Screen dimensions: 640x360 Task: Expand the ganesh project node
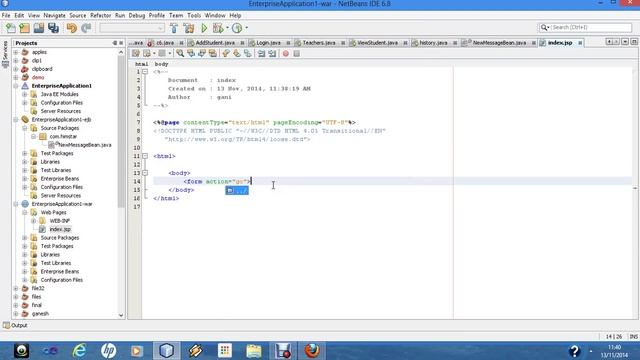[16, 313]
